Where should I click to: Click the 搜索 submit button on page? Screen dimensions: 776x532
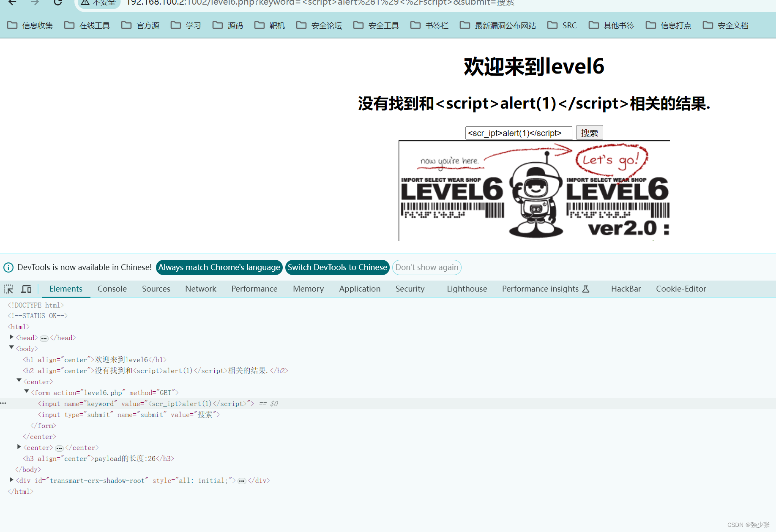589,133
